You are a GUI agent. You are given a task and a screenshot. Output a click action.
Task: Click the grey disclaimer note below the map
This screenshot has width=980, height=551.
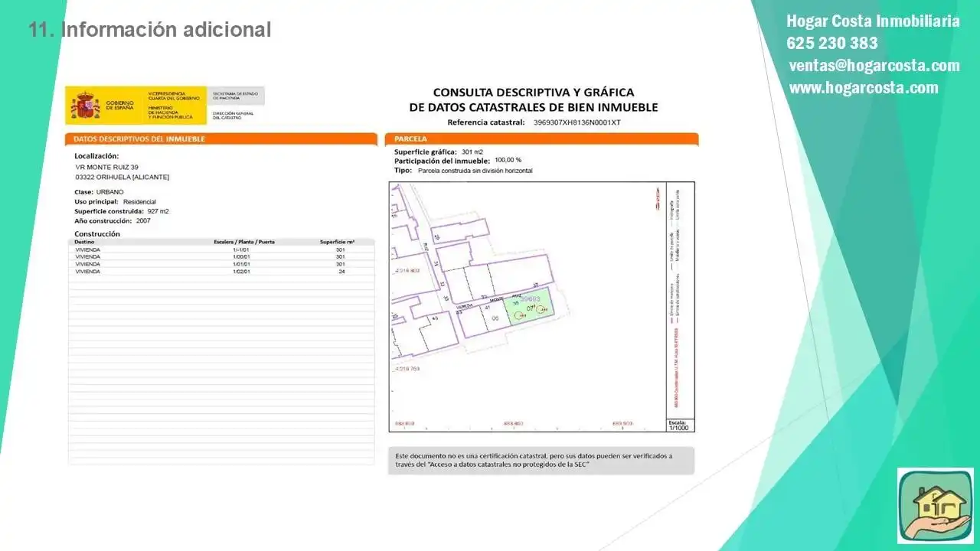(541, 461)
